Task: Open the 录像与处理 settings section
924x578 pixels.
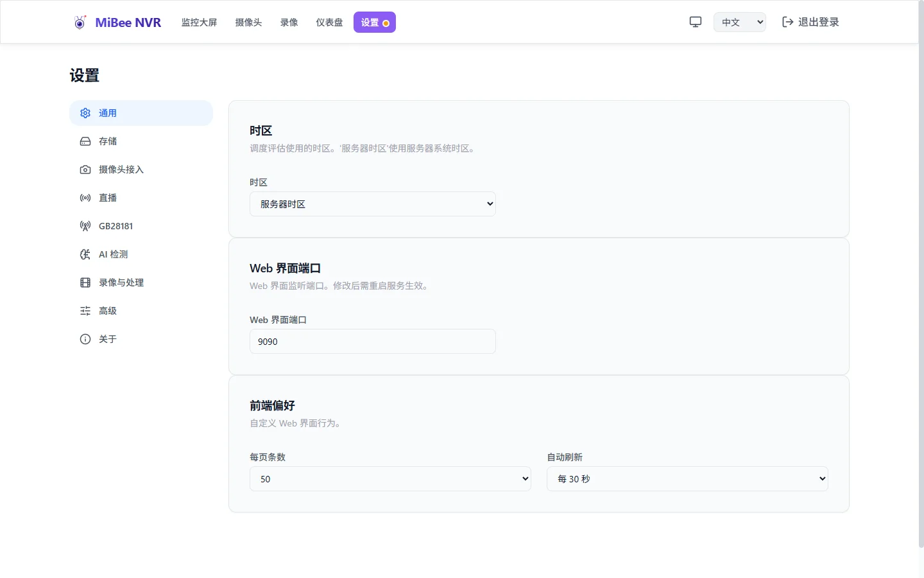Action: pos(141,283)
